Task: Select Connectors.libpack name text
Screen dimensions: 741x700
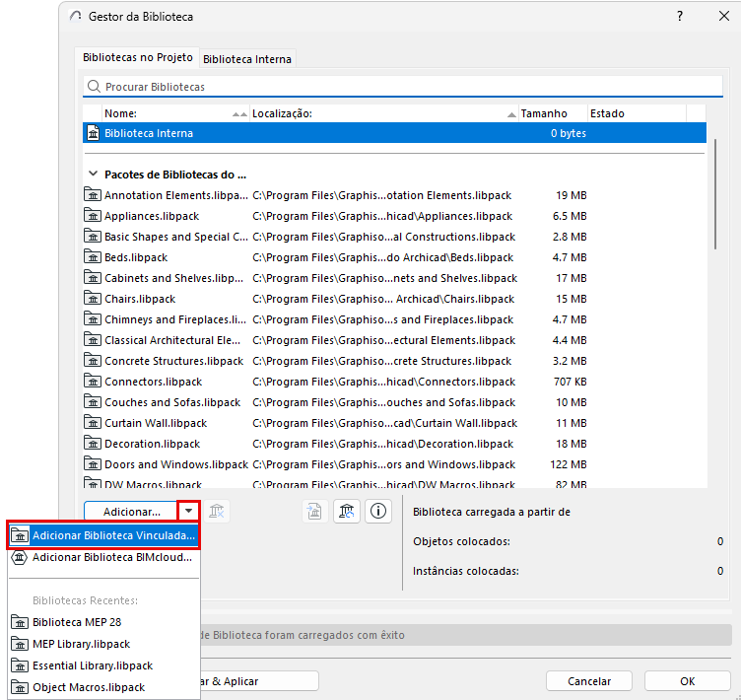Action: 153,382
